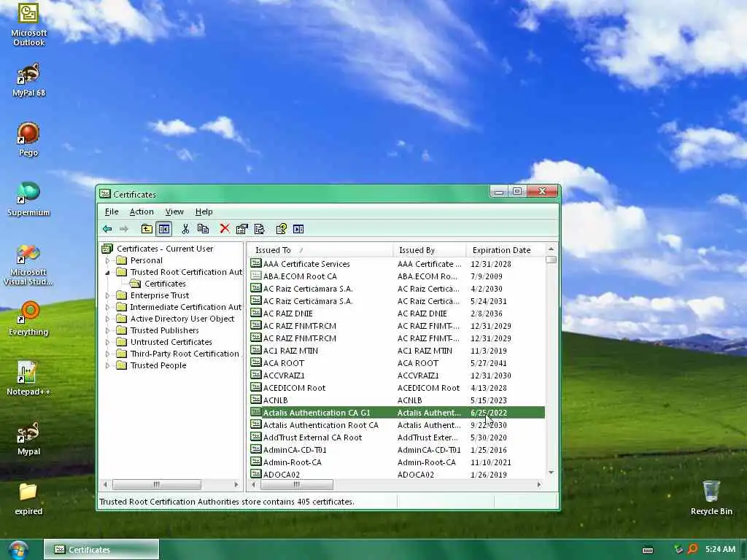The height and width of the screenshot is (560, 747).
Task: Expand the Trusted People node
Action: click(107, 366)
